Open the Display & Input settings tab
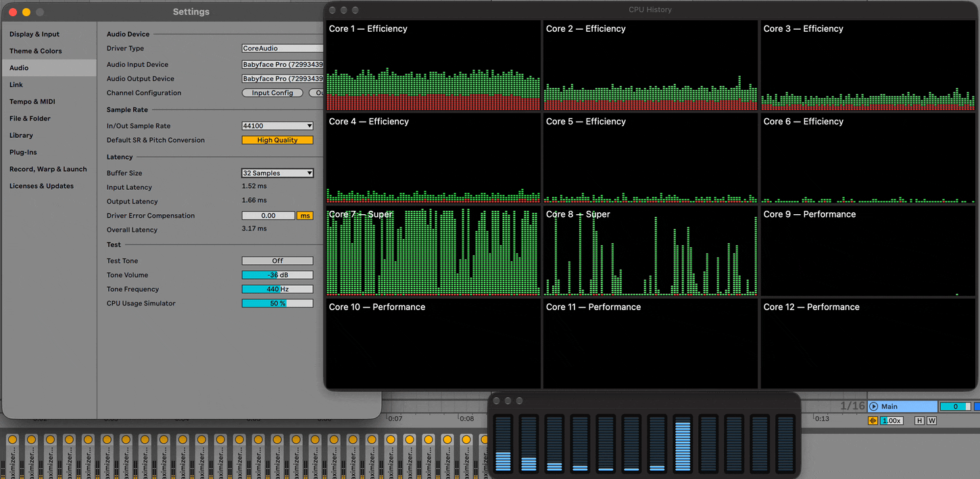980x479 pixels. [49, 34]
